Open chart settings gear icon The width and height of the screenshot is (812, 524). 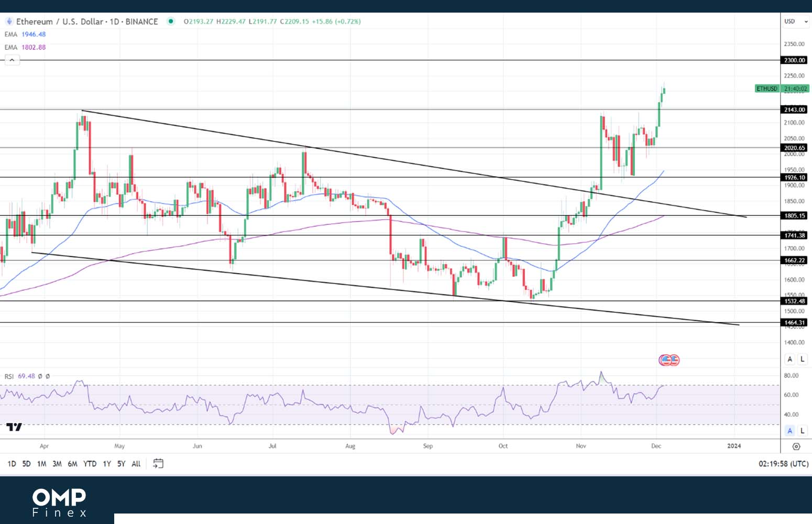[796, 446]
